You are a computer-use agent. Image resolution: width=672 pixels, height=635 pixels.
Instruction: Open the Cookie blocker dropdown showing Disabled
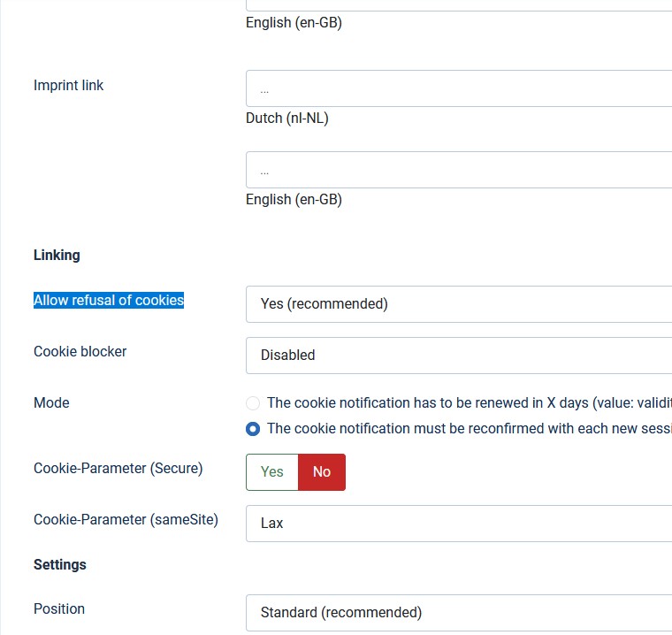click(459, 356)
